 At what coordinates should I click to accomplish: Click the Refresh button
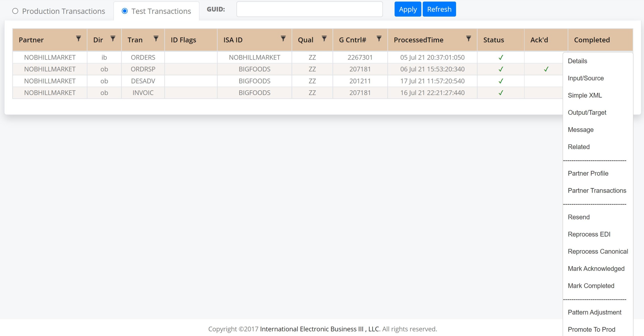(x=439, y=9)
